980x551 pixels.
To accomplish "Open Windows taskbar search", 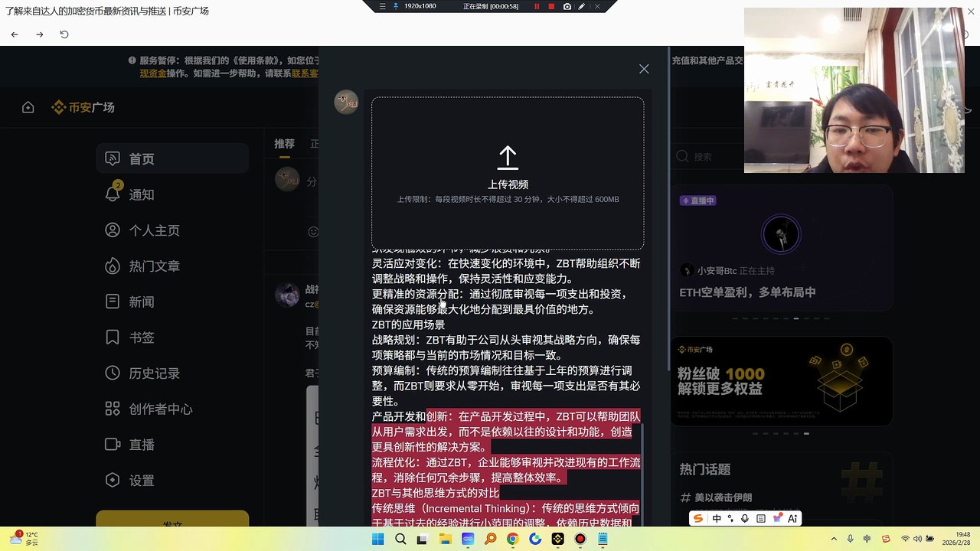I will pyautogui.click(x=400, y=540).
